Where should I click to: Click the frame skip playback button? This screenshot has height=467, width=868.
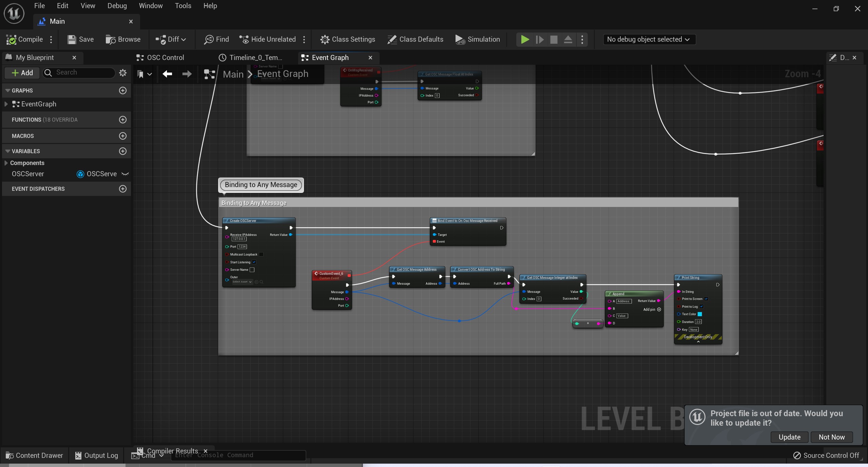(x=539, y=39)
